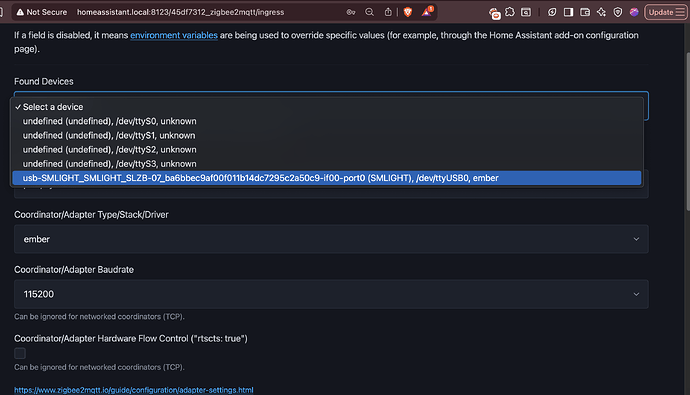Click the password key icon in address bar
Image resolution: width=690 pixels, height=395 pixels.
[351, 12]
